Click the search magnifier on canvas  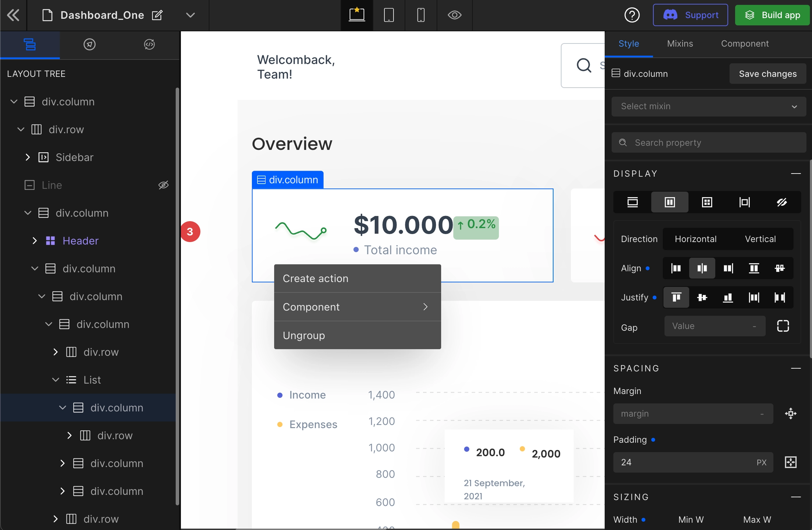click(x=584, y=65)
